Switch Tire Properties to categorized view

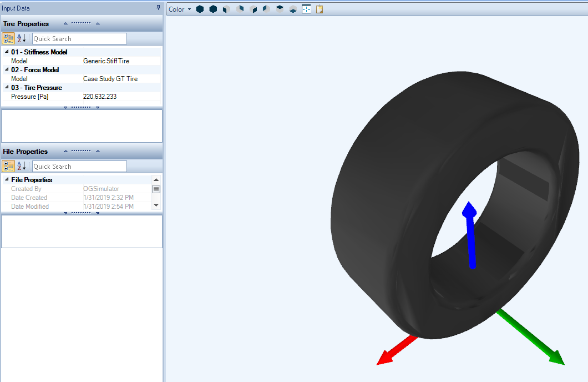8,38
